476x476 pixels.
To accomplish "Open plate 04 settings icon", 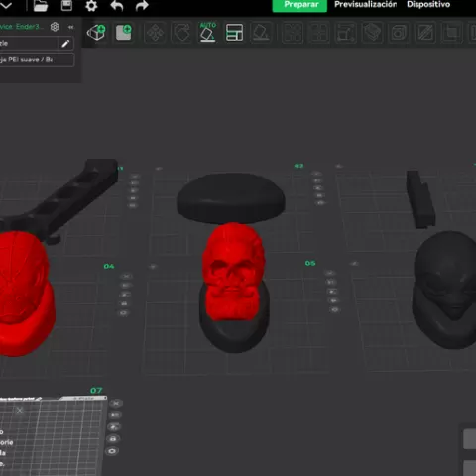I will [x=123, y=313].
